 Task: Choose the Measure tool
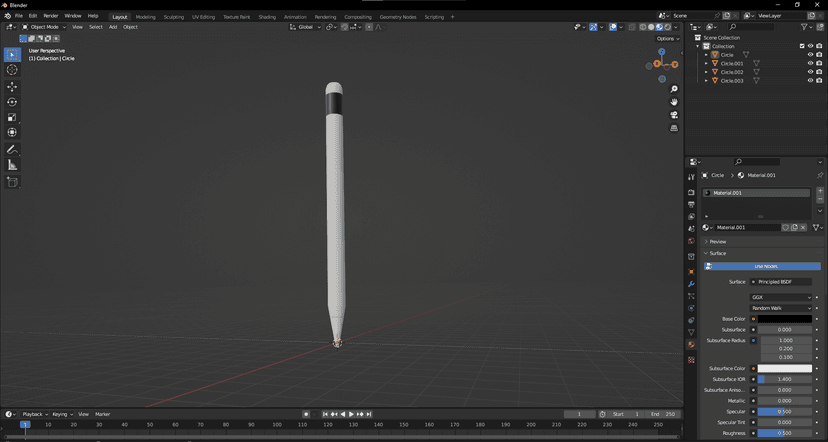(x=12, y=165)
